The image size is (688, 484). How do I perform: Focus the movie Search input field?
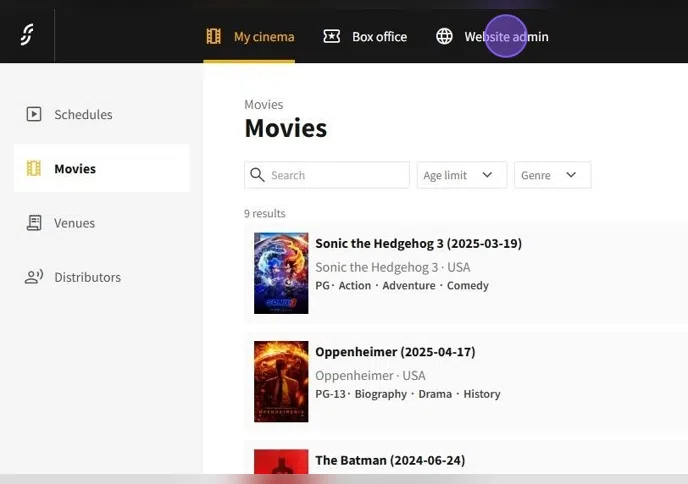(x=335, y=175)
